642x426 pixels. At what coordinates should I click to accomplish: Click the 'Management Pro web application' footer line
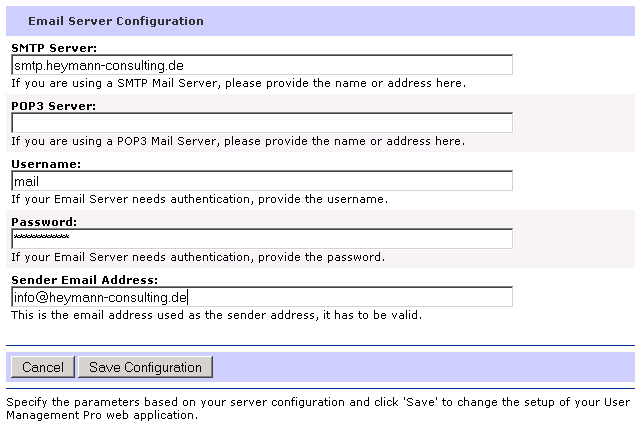click(x=102, y=415)
